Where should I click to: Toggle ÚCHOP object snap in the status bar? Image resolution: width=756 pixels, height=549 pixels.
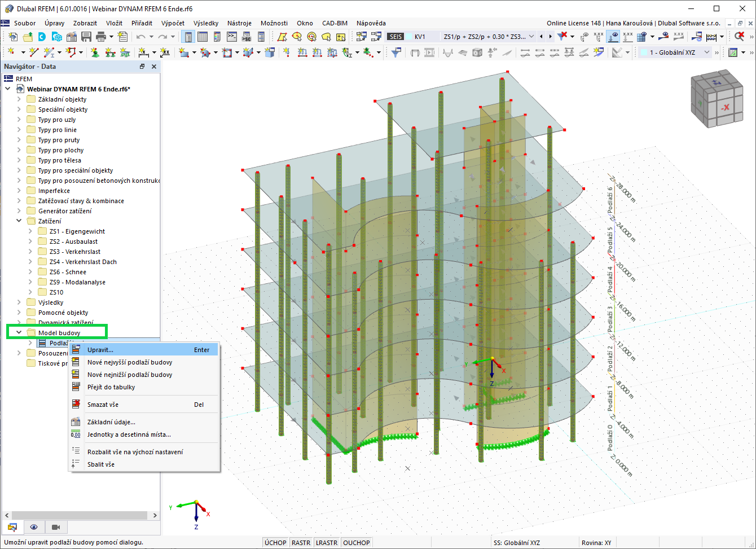(275, 543)
